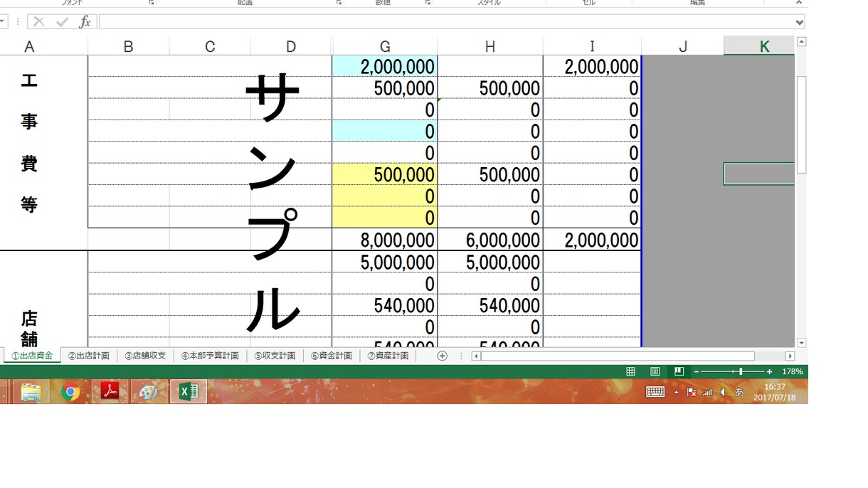Click the light blue cell with 2,000,000
The width and height of the screenshot is (868, 488).
tap(385, 66)
